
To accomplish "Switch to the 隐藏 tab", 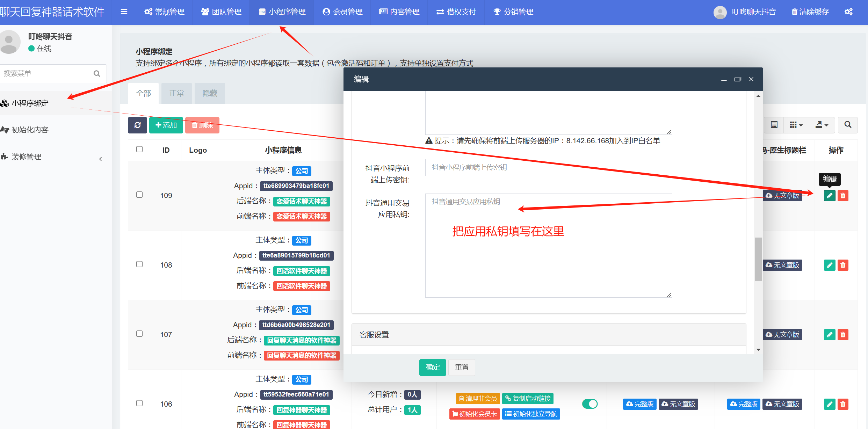I will click(x=210, y=93).
